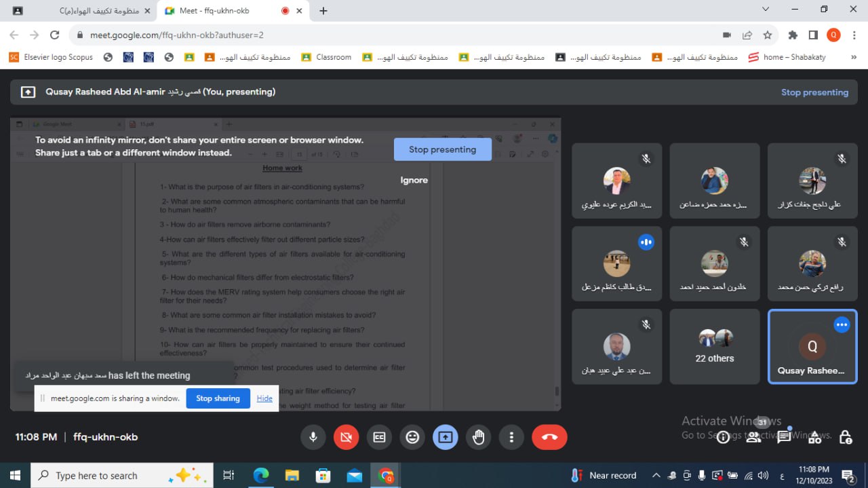Open the activities shapes icon

pyautogui.click(x=814, y=438)
